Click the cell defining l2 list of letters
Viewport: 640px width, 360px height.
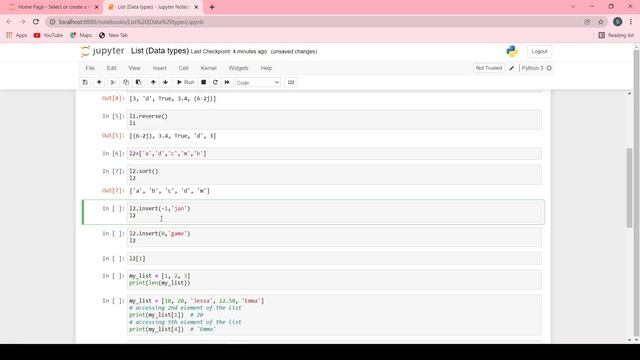pos(334,153)
